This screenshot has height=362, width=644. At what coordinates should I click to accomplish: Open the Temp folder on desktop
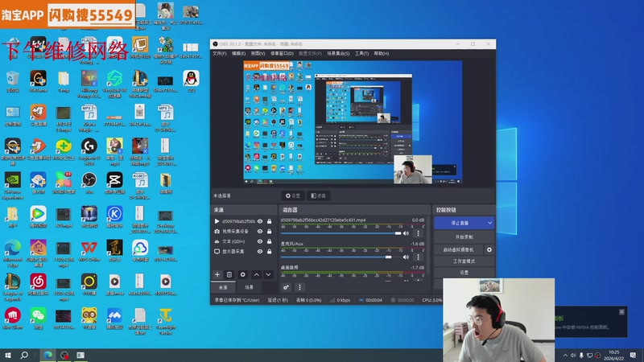click(64, 81)
